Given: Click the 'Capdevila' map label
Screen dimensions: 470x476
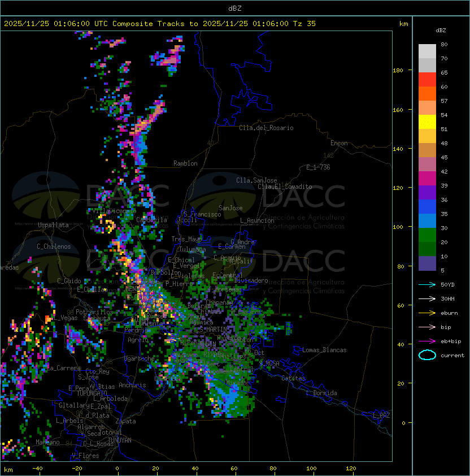Looking at the screenshot, I should [x=152, y=220].
